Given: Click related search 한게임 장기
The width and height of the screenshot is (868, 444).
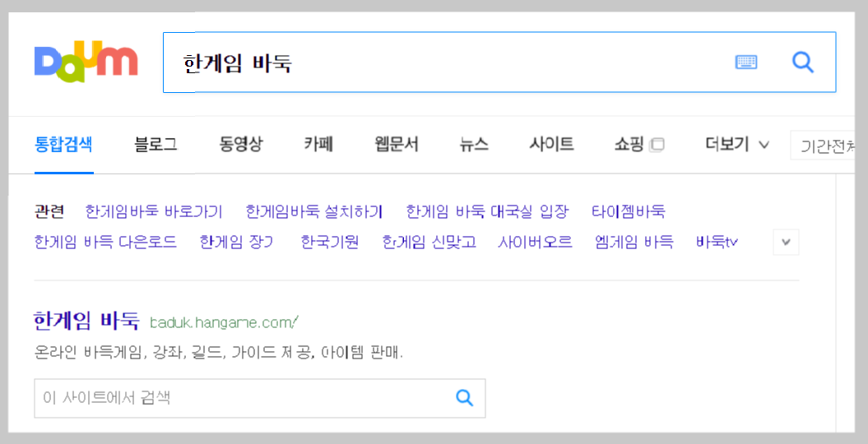Looking at the screenshot, I should [x=236, y=242].
